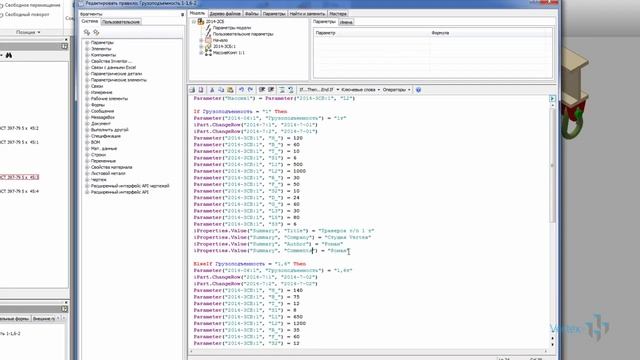The image size is (640, 360).
Task: Open the Ключевые слова dropdown
Action: [360, 90]
